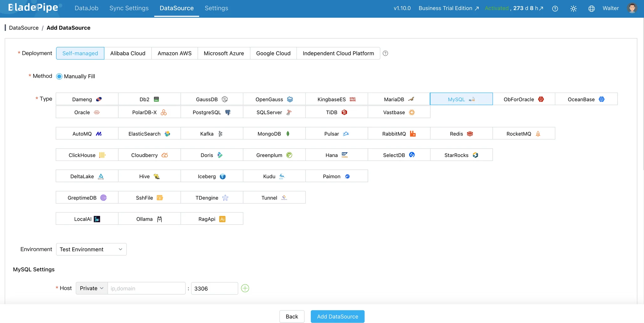Pick MariaDB datasource type

click(399, 99)
